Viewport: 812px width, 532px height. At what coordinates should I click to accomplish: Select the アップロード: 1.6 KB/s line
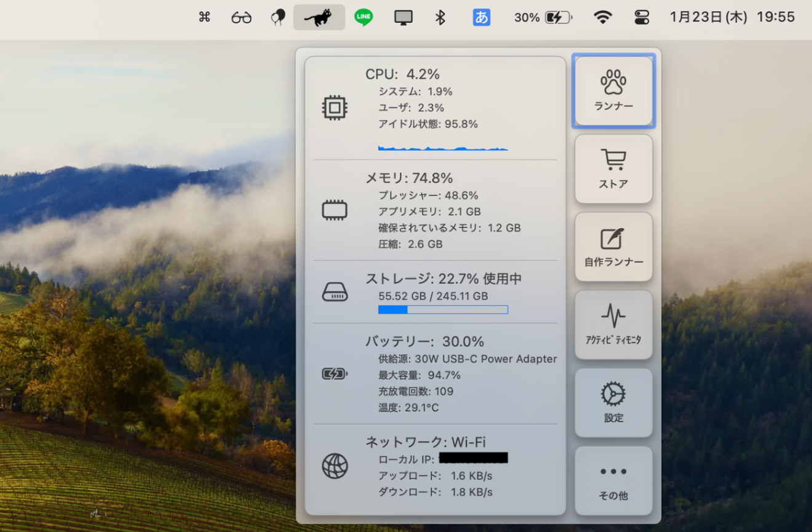click(x=436, y=476)
